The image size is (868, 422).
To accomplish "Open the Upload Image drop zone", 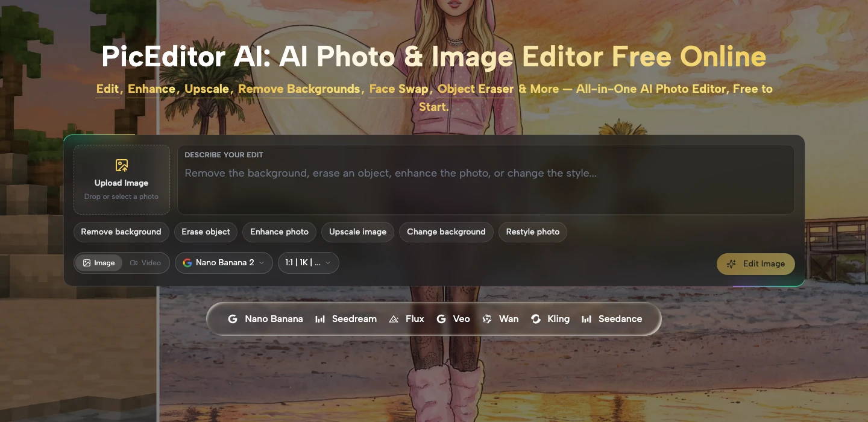I will (x=122, y=180).
